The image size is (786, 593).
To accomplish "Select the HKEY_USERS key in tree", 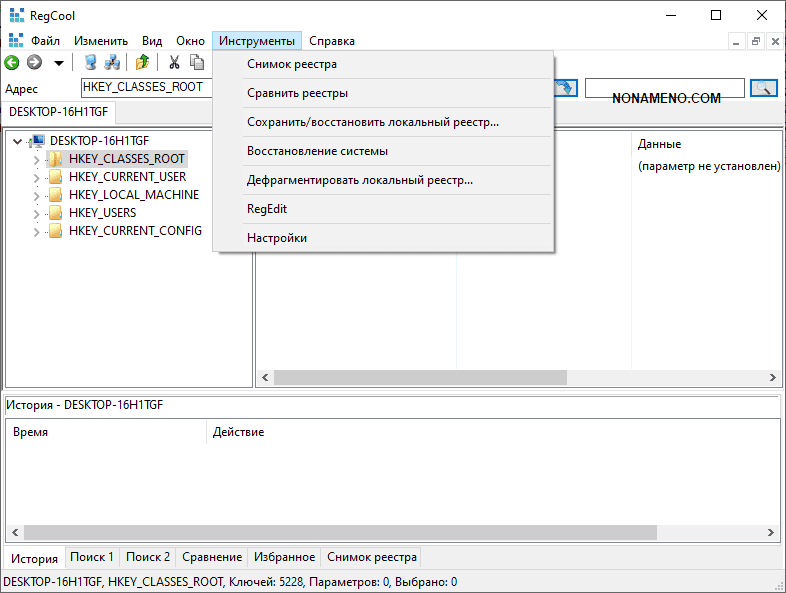I will point(102,213).
